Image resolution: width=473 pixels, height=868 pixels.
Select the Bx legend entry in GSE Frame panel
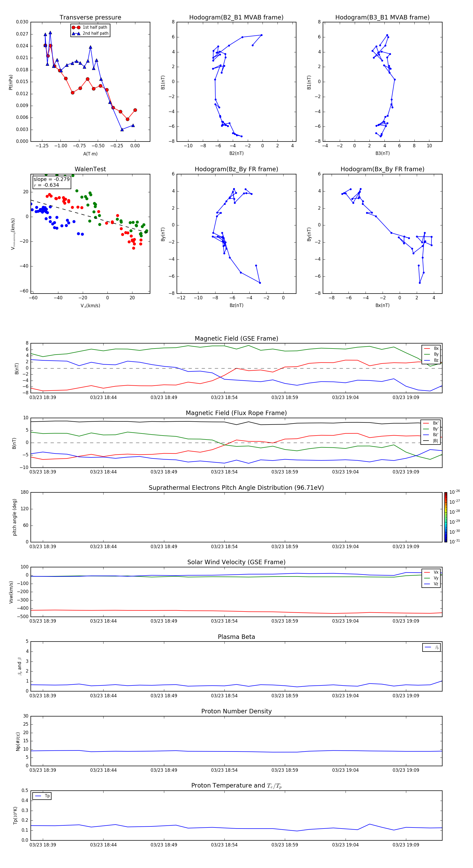point(431,349)
